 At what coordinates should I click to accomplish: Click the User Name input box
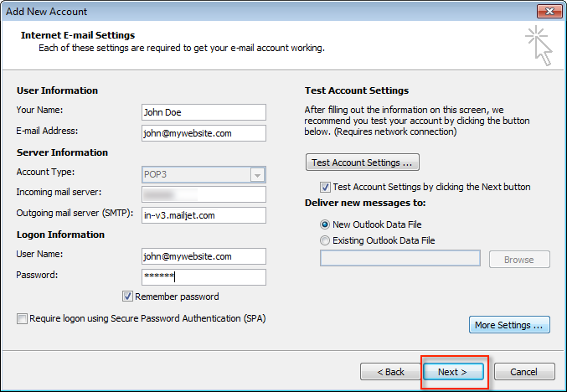point(204,256)
